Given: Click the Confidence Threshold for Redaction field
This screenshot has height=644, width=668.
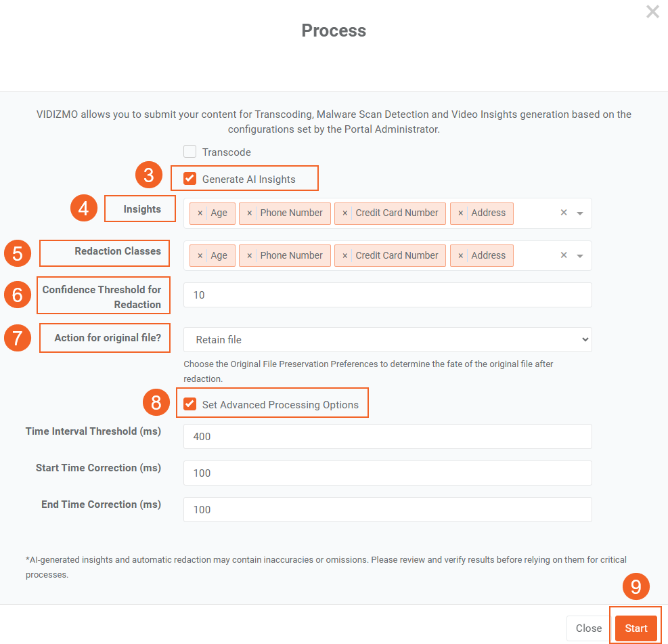Looking at the screenshot, I should click(387, 295).
